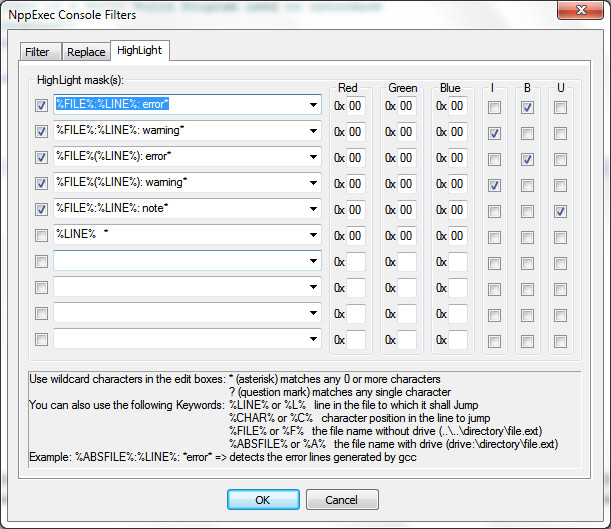Check Underline in the last empty row
This screenshot has height=529, width=611.
coord(560,342)
